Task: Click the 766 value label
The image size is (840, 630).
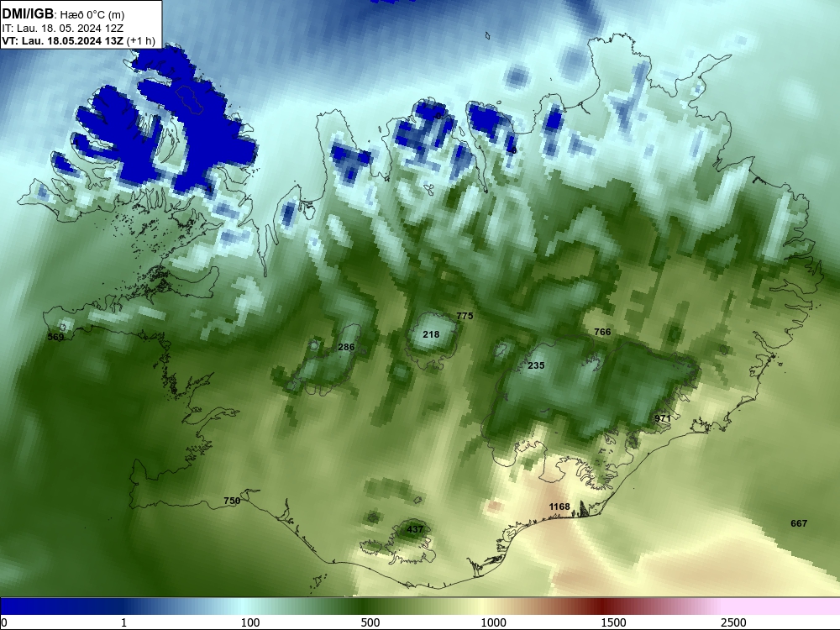Action: [602, 332]
